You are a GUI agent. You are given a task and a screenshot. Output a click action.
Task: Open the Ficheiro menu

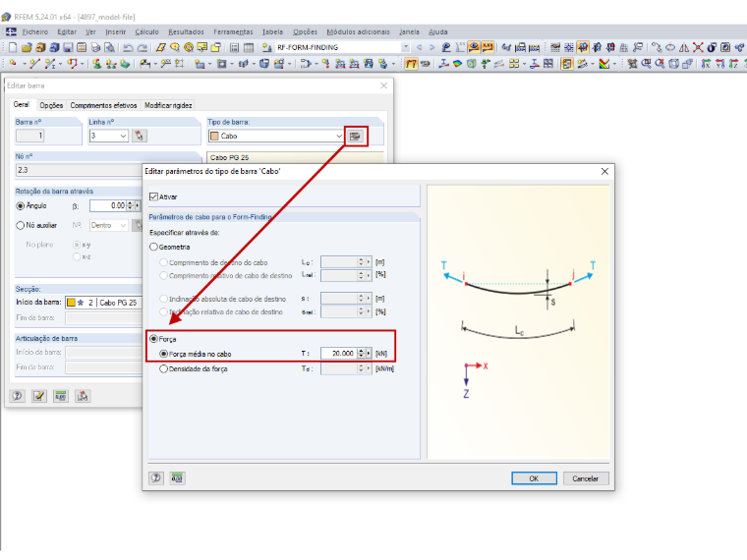(35, 31)
